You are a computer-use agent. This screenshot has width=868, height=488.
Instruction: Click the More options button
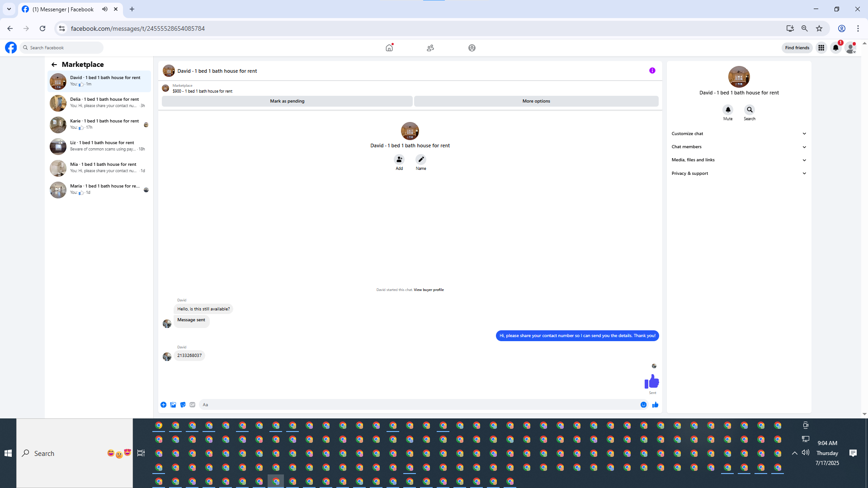click(x=536, y=101)
